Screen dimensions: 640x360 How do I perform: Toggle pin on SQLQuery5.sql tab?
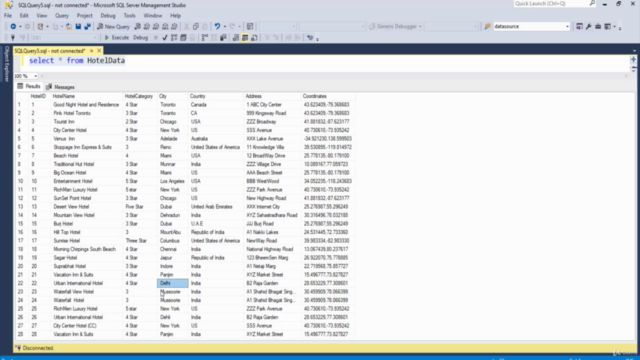coord(91,51)
